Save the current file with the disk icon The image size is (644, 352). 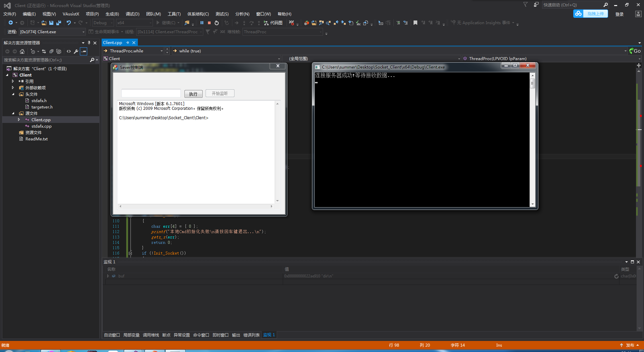pyautogui.click(x=51, y=23)
